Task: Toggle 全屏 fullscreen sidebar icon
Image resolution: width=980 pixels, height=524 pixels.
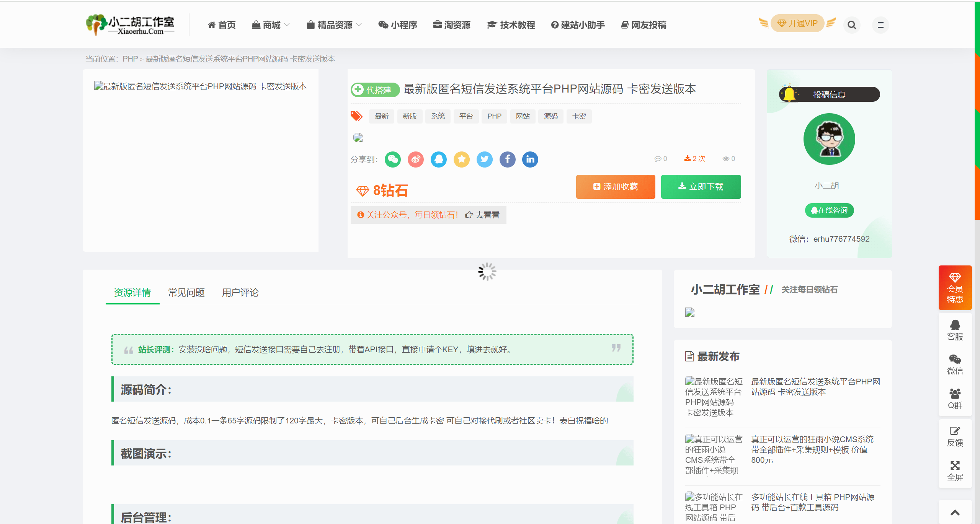Action: coord(955,471)
